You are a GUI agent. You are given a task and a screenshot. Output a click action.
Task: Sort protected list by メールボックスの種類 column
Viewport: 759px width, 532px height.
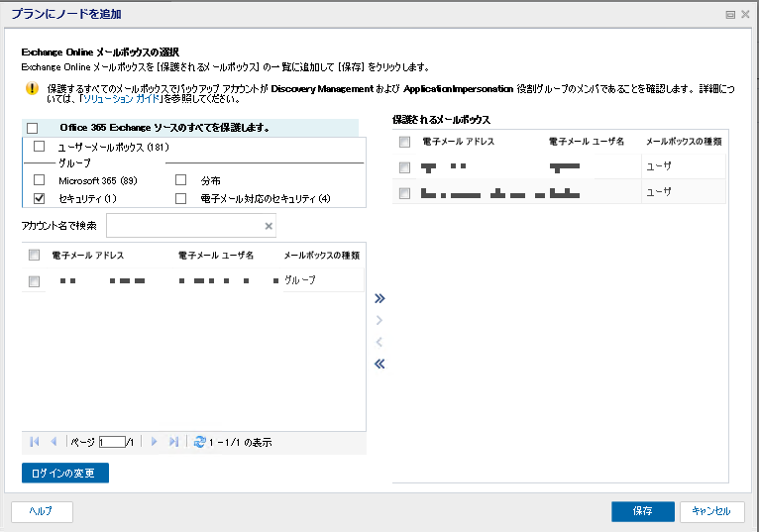[x=684, y=142]
